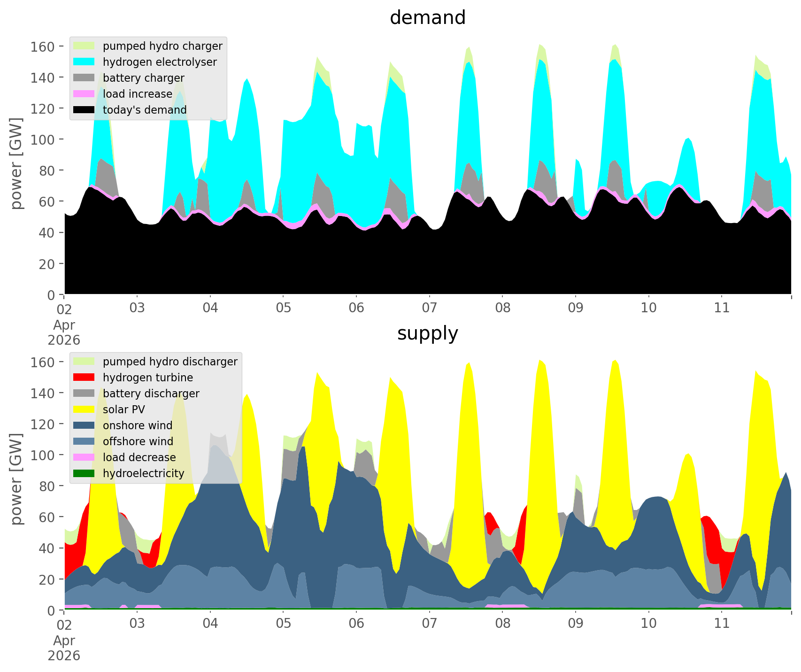
Task: Click the "supply" chart title
Action: coord(427,333)
